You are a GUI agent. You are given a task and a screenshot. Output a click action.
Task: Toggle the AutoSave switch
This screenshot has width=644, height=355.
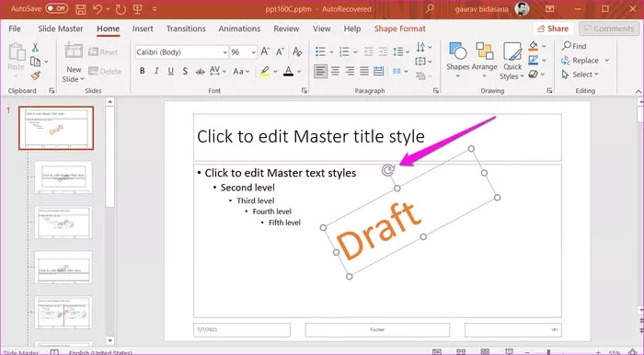(57, 8)
